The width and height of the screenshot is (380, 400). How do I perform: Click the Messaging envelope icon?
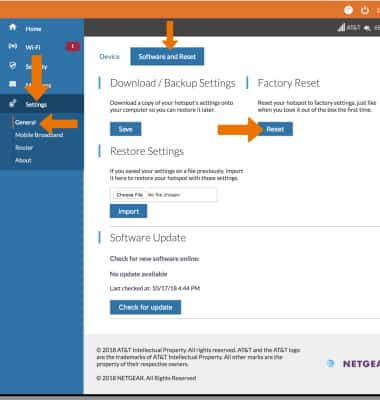tap(13, 84)
